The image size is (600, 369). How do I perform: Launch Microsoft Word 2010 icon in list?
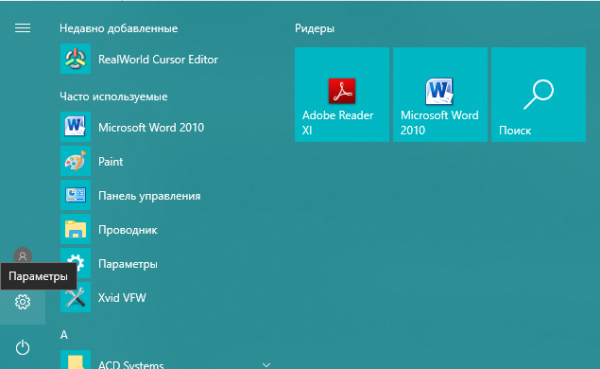75,127
